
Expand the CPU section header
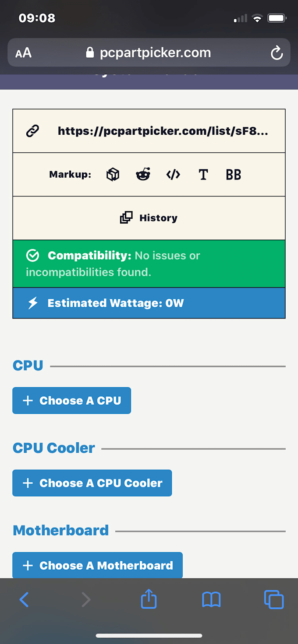coord(28,365)
